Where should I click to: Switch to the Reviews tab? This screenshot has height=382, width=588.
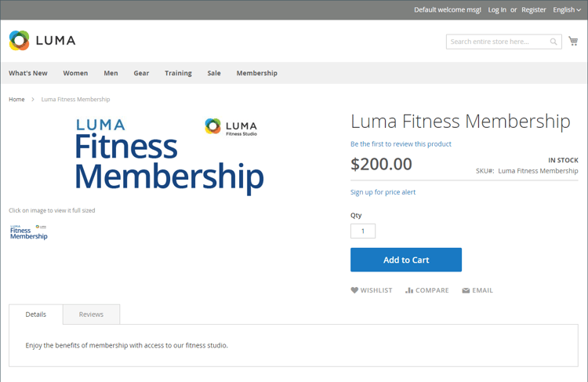91,315
